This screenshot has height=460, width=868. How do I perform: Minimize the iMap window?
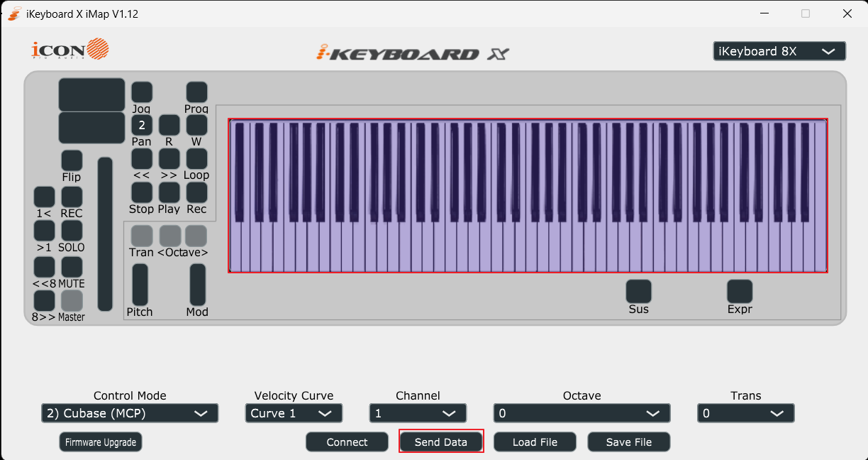(x=764, y=13)
